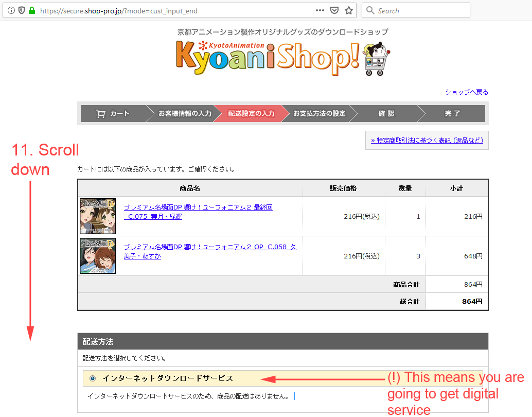Click the magnifier icon in search box
This screenshot has height=417, width=532.
pos(370,10)
